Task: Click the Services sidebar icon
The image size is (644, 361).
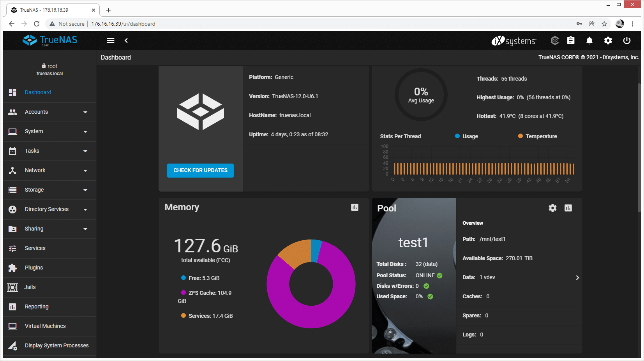Action: point(12,248)
